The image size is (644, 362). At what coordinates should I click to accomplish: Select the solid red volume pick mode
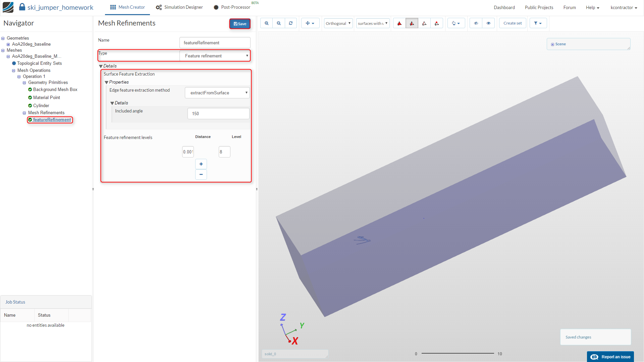click(399, 23)
